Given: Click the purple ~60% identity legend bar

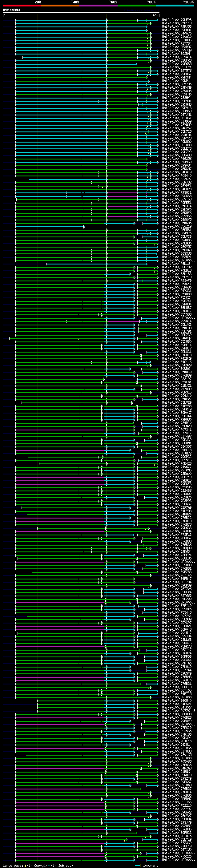Looking at the screenshot, I should (98, 6).
